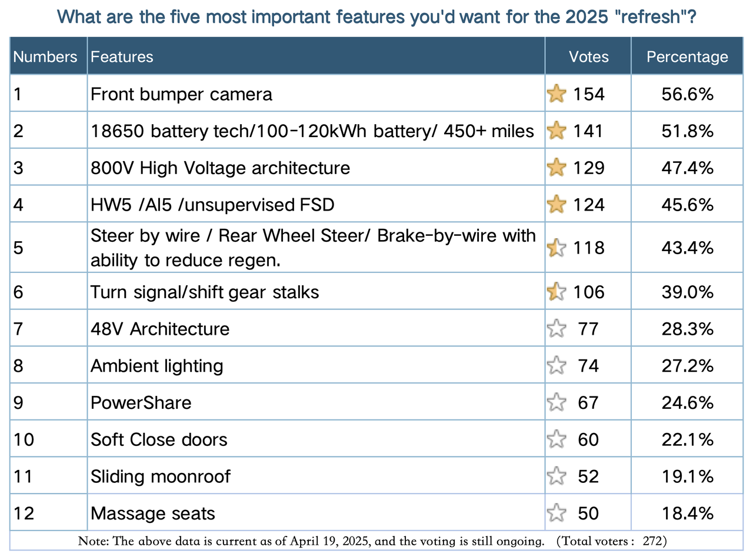
Task: Click the star for HW5 /AI5 /unsupervised FSD
Action: tap(556, 205)
